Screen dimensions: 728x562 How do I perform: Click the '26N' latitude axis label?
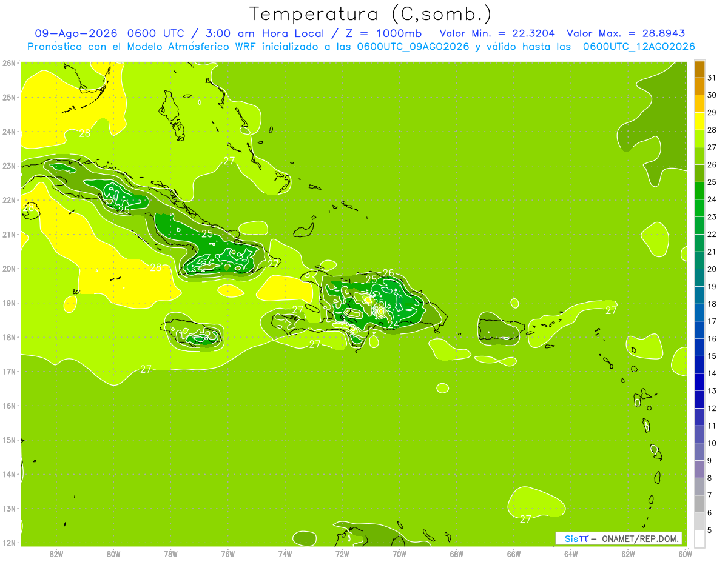[8, 63]
